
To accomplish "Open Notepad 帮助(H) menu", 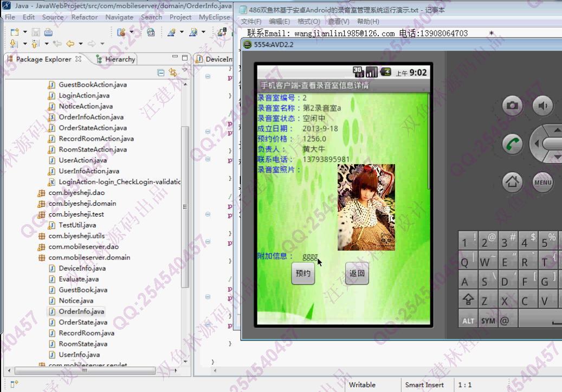I will pyautogui.click(x=368, y=22).
